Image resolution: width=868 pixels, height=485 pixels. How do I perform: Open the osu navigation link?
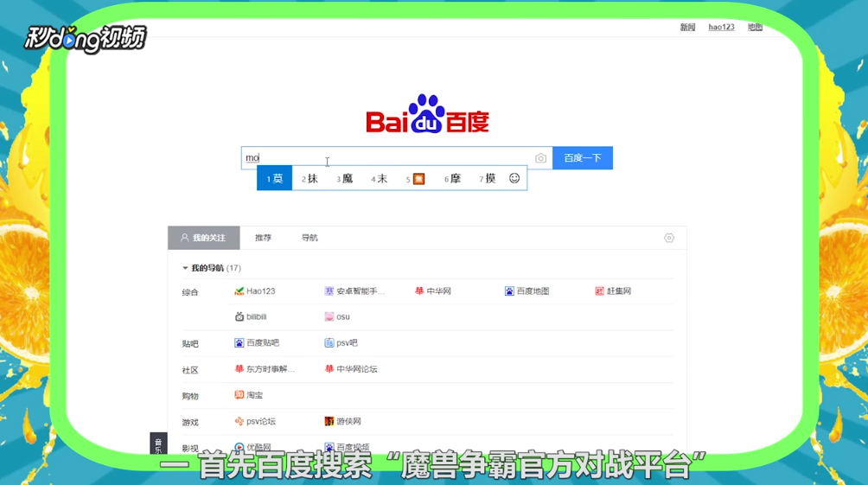(x=337, y=316)
